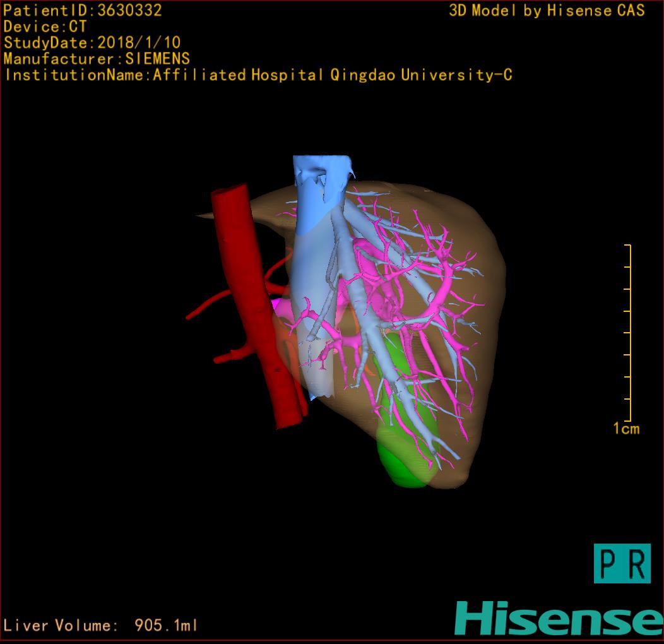Click the Manufacturer:SIEMENS label
The image size is (664, 644).
pyautogui.click(x=97, y=59)
